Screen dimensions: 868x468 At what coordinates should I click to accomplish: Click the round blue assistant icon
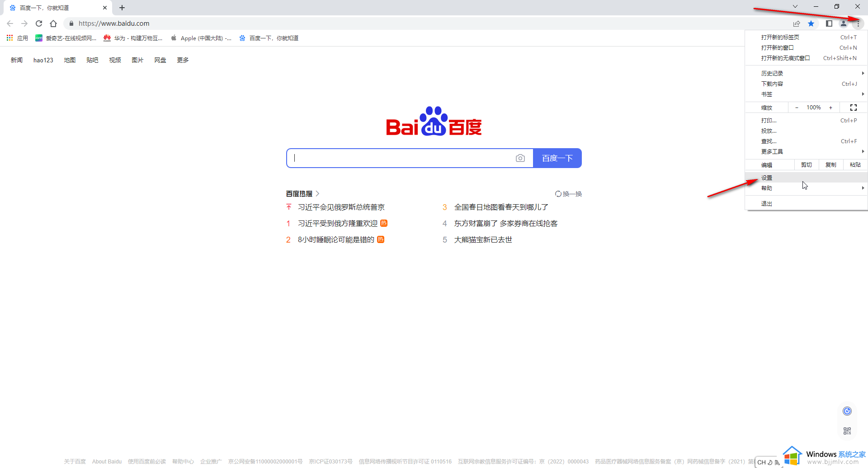847,411
